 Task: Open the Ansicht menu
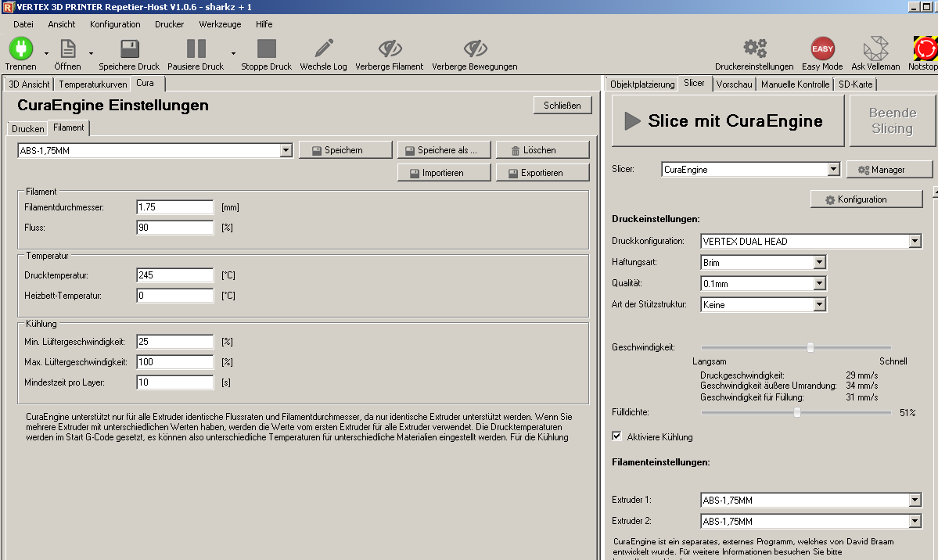62,24
